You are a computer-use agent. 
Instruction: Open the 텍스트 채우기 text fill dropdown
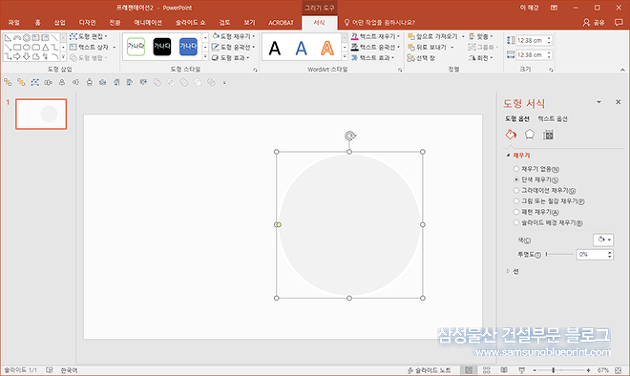375,37
